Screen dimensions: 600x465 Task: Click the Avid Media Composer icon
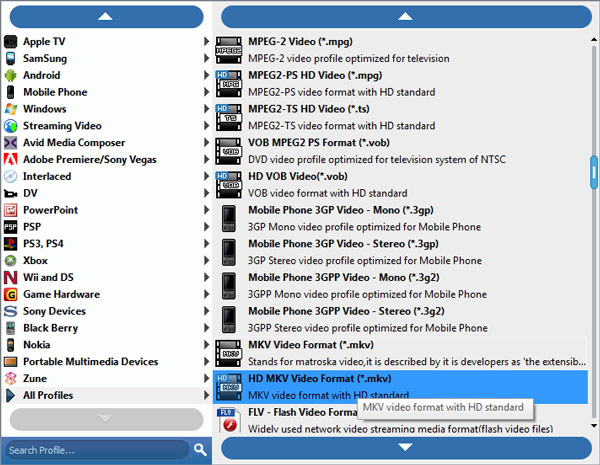coord(10,142)
